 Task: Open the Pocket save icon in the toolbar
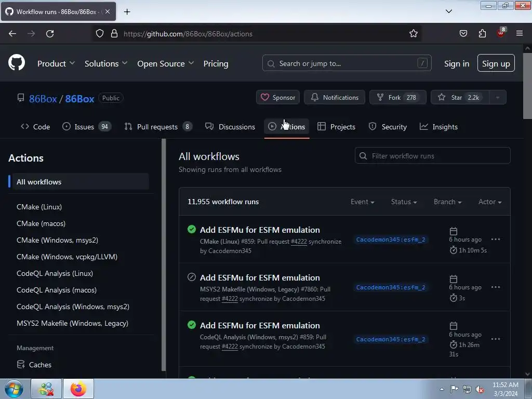pyautogui.click(x=463, y=34)
